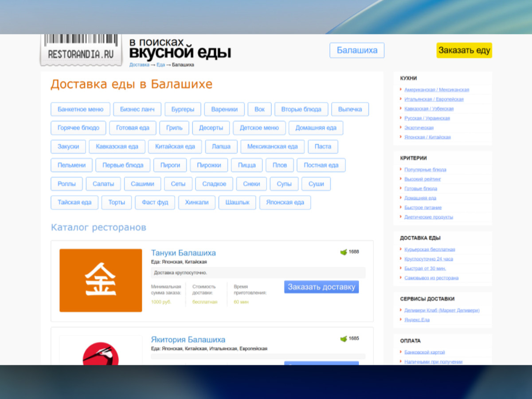
Task: Pick the Мексиканская еда category tag
Action: [273, 146]
